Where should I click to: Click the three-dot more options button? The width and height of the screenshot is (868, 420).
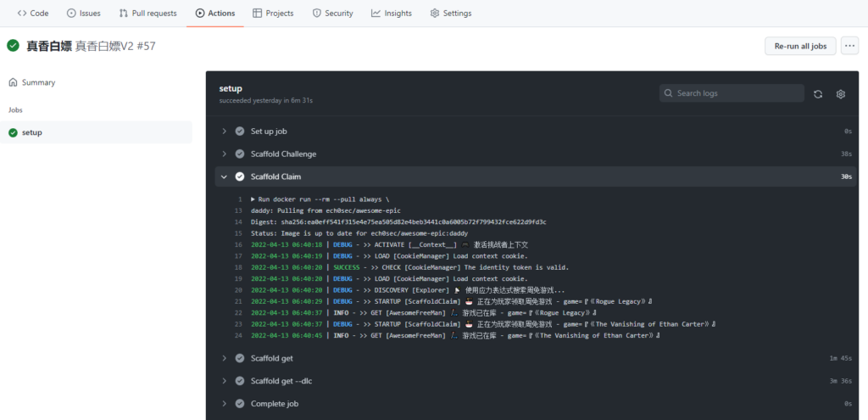coord(850,46)
